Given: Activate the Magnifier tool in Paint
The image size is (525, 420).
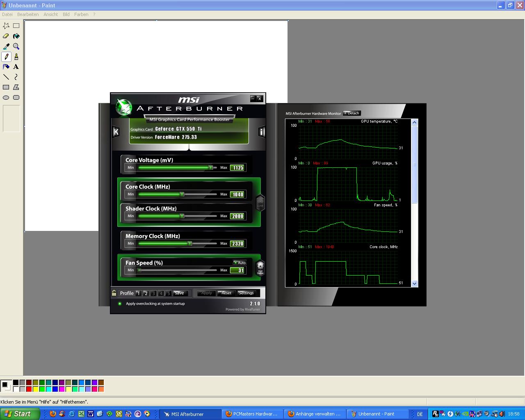Looking at the screenshot, I should pyautogui.click(x=16, y=46).
